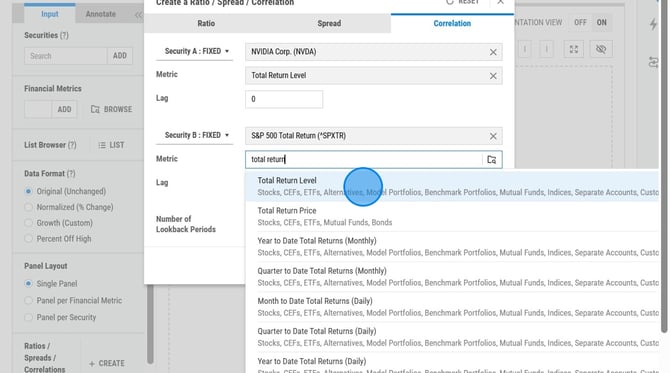Switch to the Ratio tab

pos(206,23)
